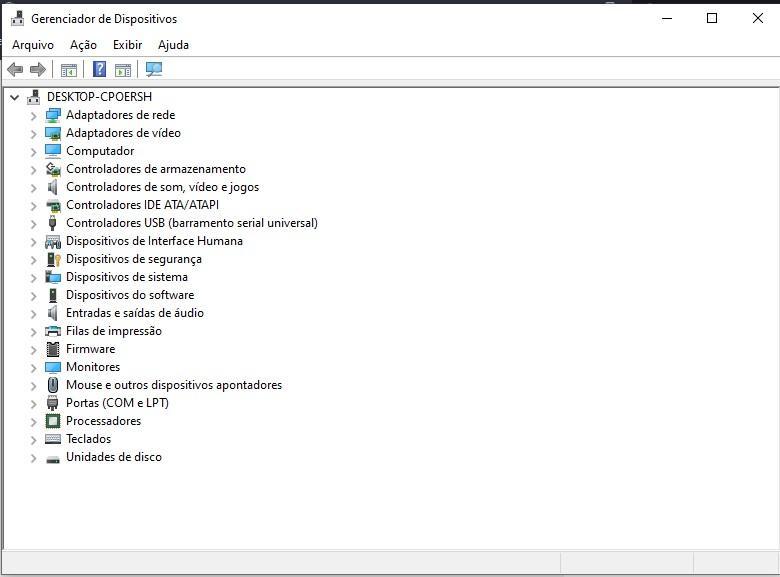Expand the Teclados chevron
Image resolution: width=780 pixels, height=577 pixels.
pyautogui.click(x=33, y=440)
